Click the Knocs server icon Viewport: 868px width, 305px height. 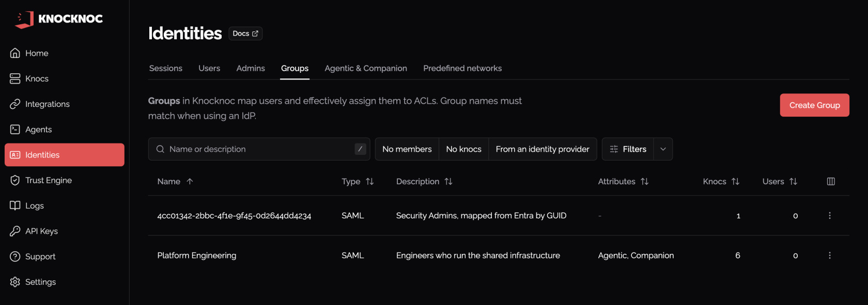click(x=15, y=78)
